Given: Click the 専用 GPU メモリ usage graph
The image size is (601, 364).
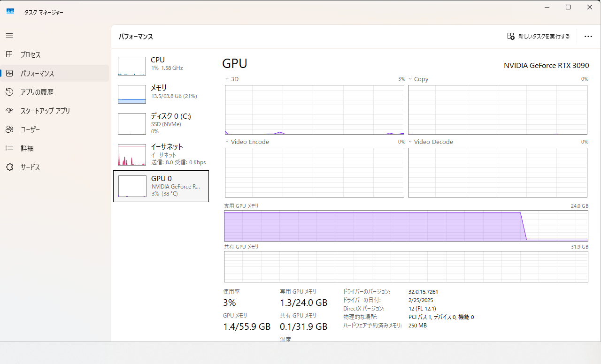Looking at the screenshot, I should pos(406,226).
